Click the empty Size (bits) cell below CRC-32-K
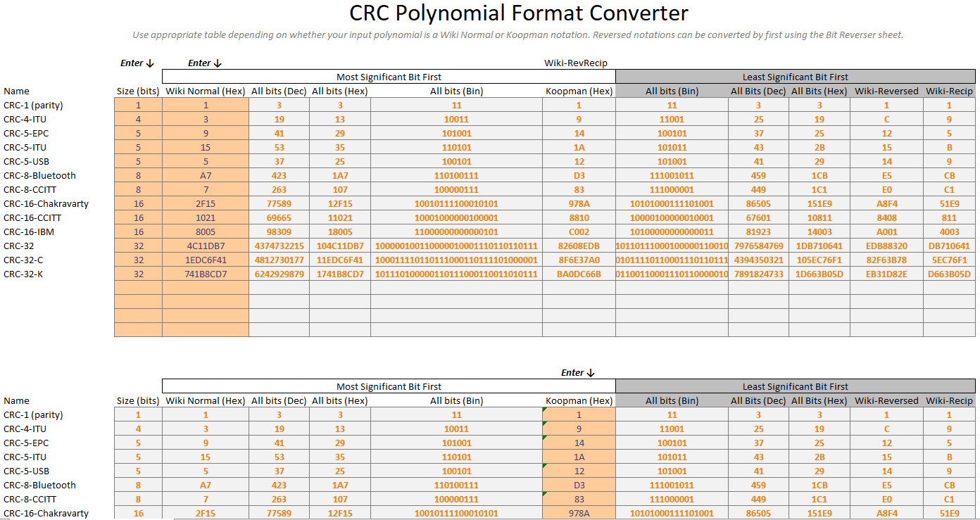Screen dimensions: 980x520 [x=138, y=288]
